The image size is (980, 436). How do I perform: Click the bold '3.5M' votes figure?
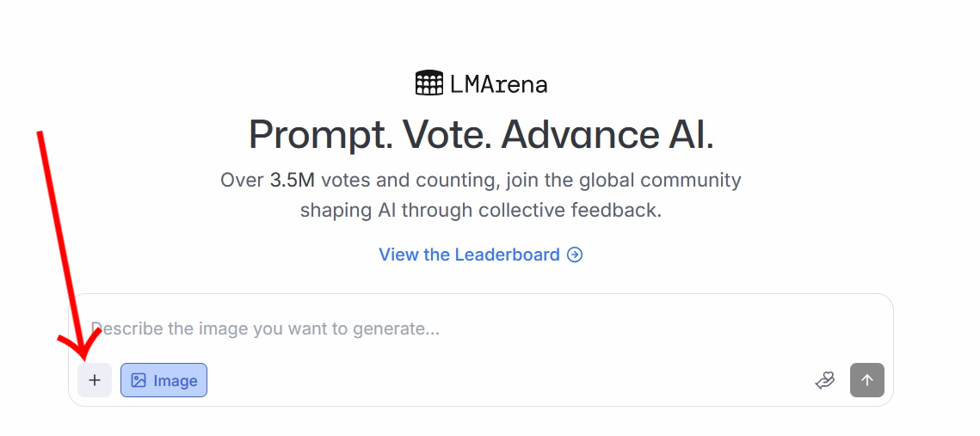(292, 181)
